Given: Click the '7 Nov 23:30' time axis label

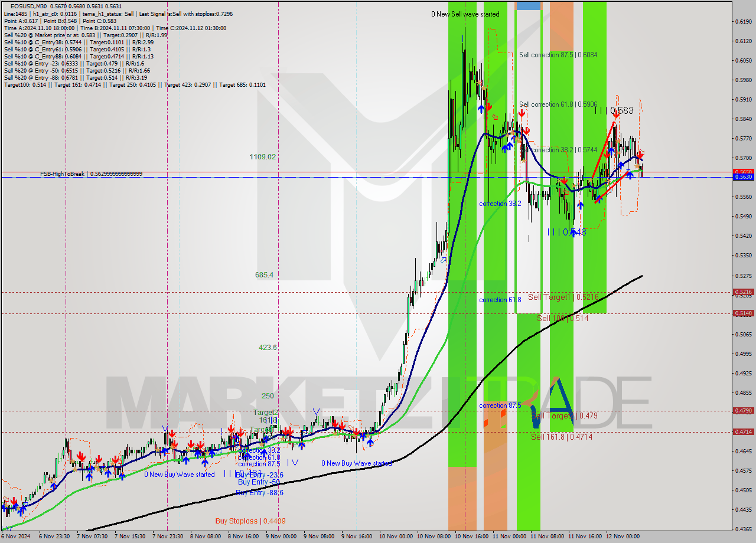Looking at the screenshot, I should (x=167, y=537).
